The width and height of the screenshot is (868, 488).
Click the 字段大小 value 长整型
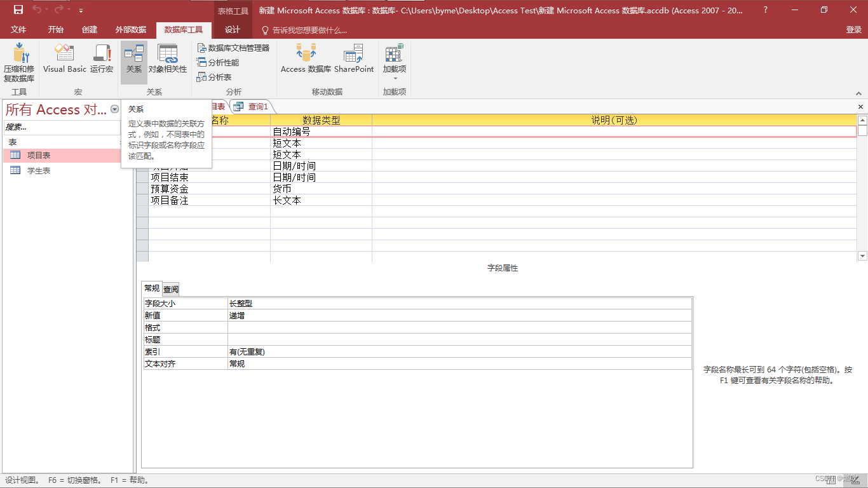(x=459, y=304)
